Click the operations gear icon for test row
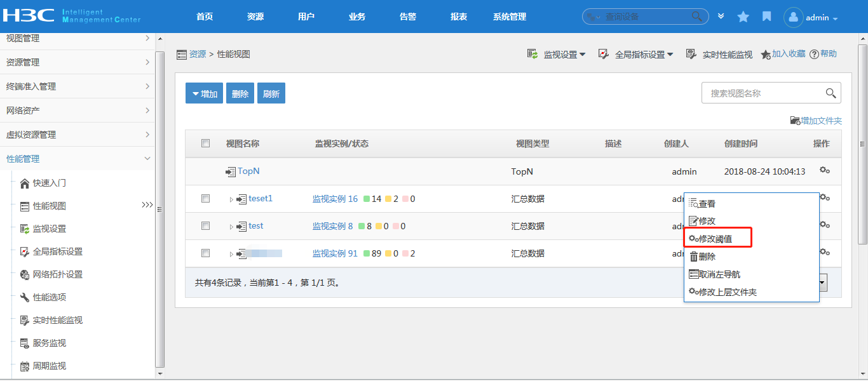Screen dimensions: 868x381 [x=824, y=225]
